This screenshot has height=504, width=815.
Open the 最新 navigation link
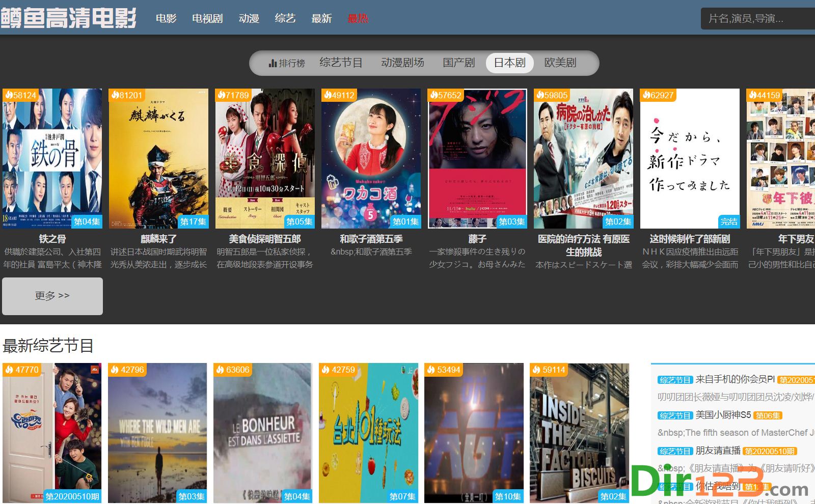pyautogui.click(x=321, y=18)
